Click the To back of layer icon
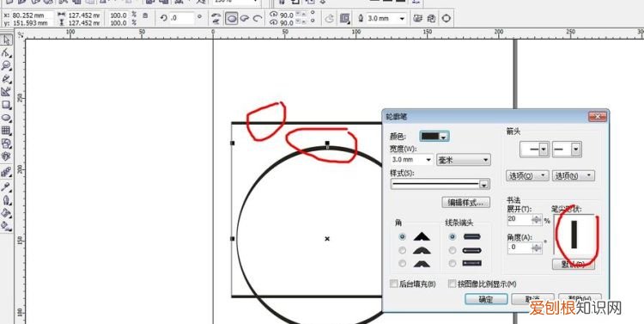Image resolution: width=644 pixels, height=324 pixels. (x=432, y=19)
